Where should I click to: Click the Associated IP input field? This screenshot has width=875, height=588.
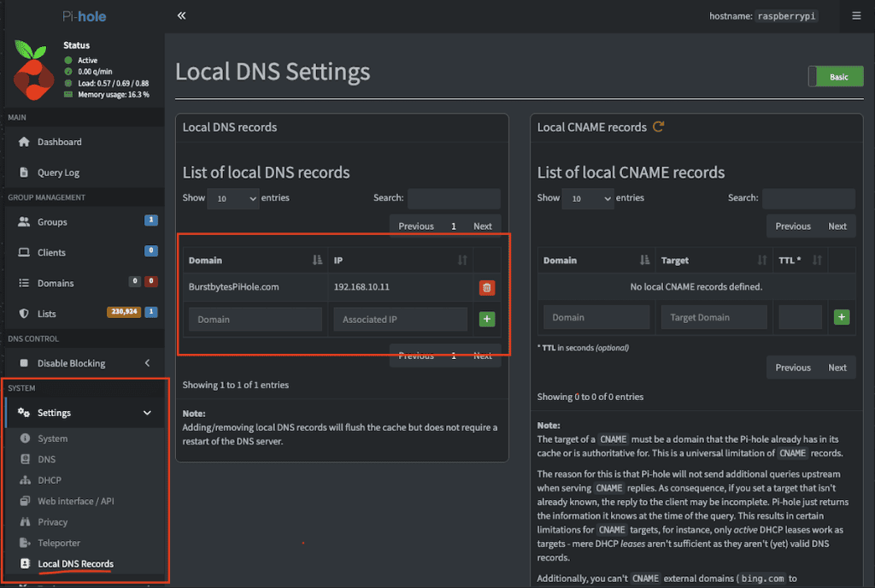(x=400, y=319)
